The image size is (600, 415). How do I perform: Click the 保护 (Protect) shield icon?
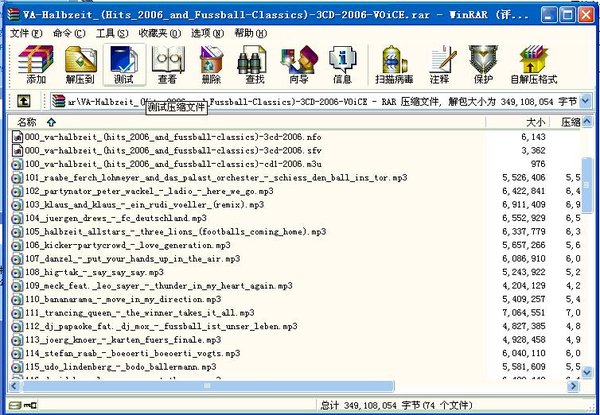pyautogui.click(x=483, y=64)
